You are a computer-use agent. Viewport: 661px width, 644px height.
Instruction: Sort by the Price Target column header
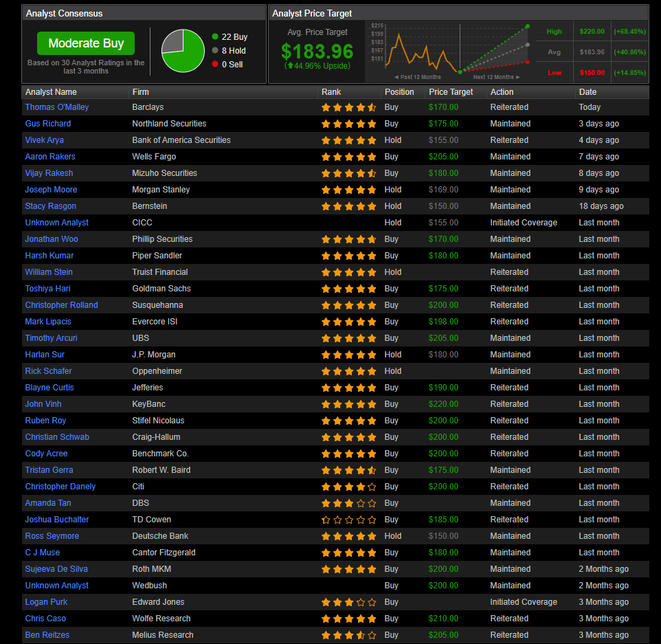pyautogui.click(x=451, y=92)
